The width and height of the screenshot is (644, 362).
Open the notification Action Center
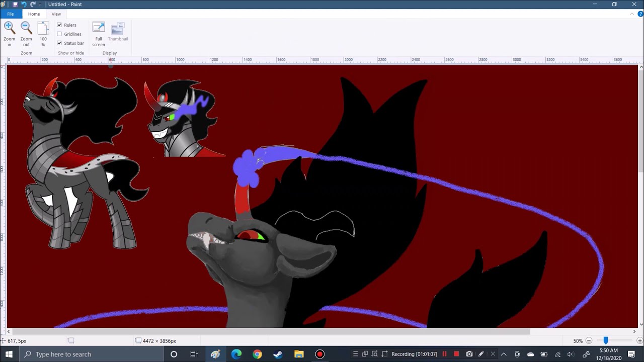pyautogui.click(x=631, y=354)
